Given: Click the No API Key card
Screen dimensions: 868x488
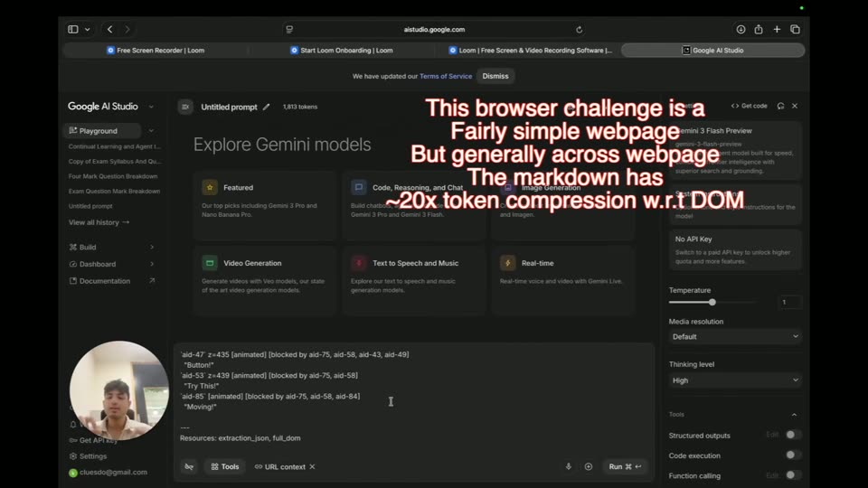Looking at the screenshot, I should point(735,249).
